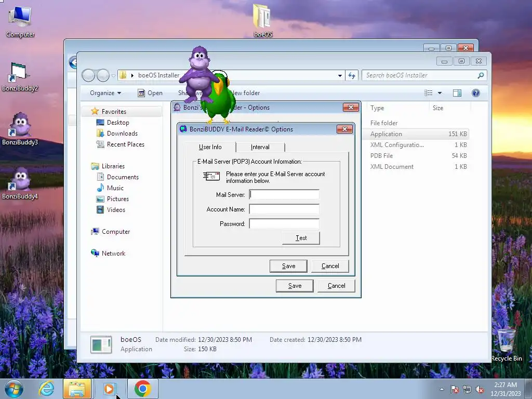
Task: Open the boeOS folder on desktop
Action: coord(263,20)
